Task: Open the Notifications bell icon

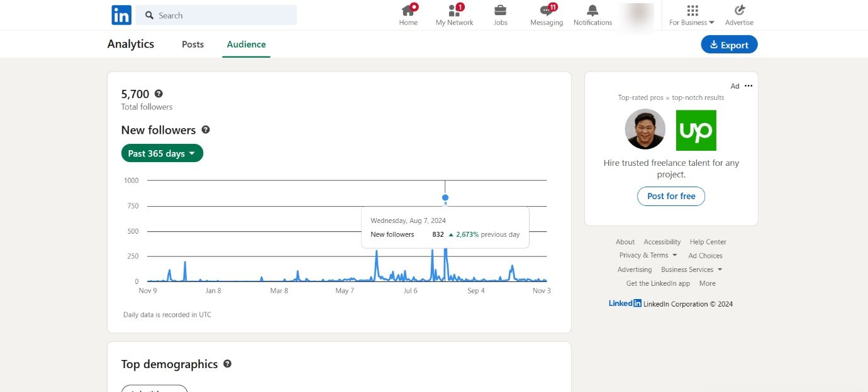Action: [x=593, y=11]
